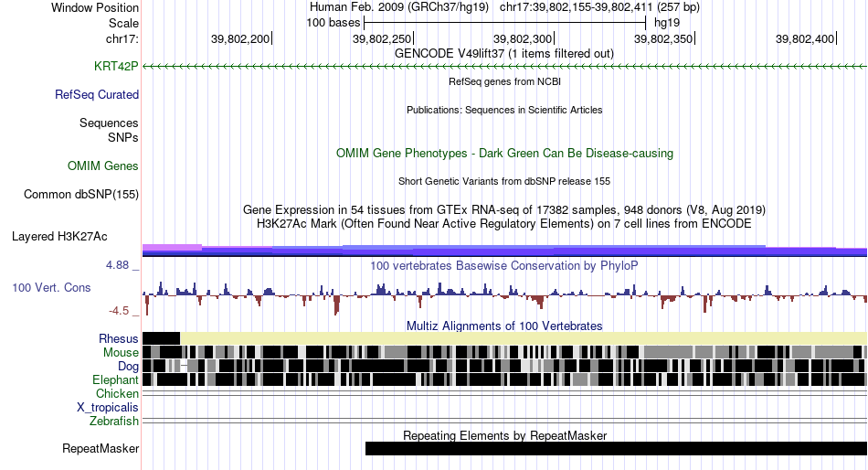Image resolution: width=868 pixels, height=470 pixels.
Task: Click the Sequences track label
Action: pyautogui.click(x=109, y=123)
